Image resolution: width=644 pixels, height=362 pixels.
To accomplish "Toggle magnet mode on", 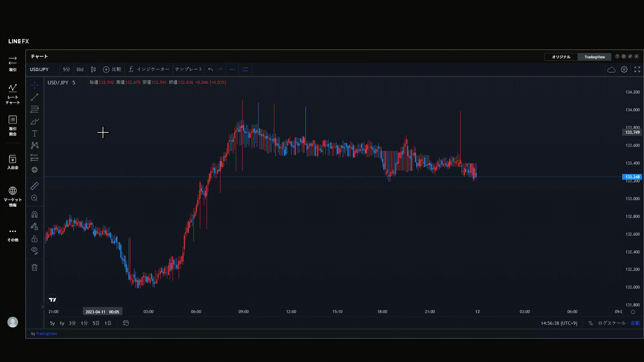I will pyautogui.click(x=35, y=215).
